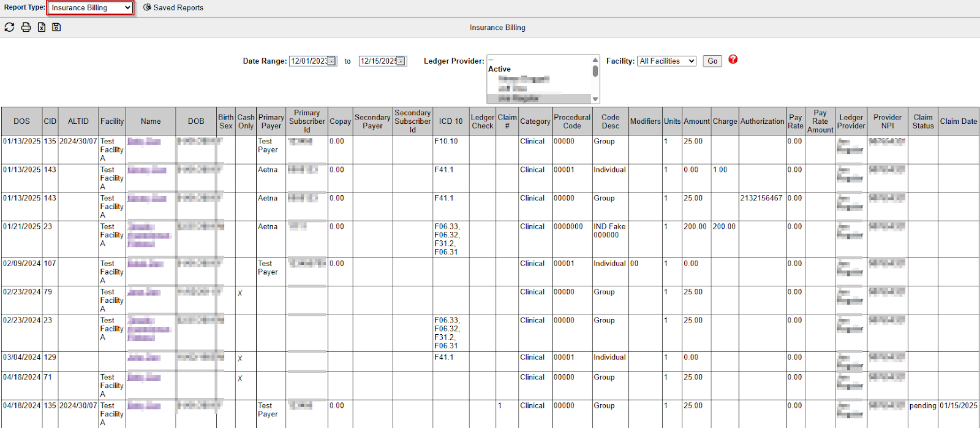Open the Facility dropdown showing All Facilities
Viewport: 980px width, 428px height.
667,61
